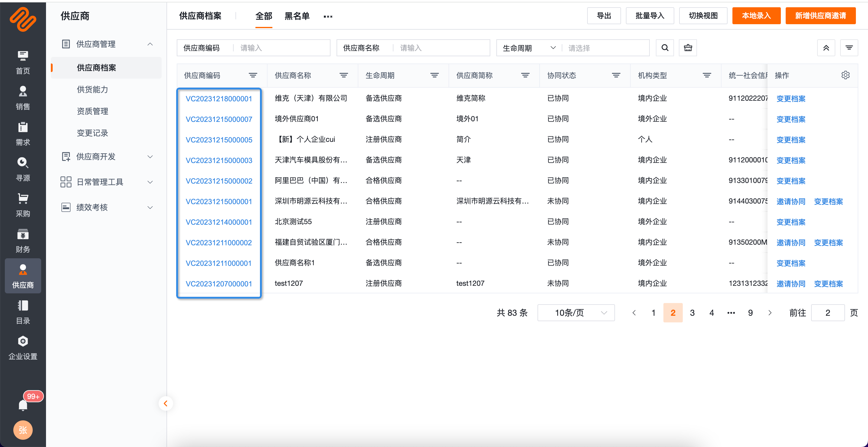Open supplier code VC20231211000001 link

(x=219, y=263)
